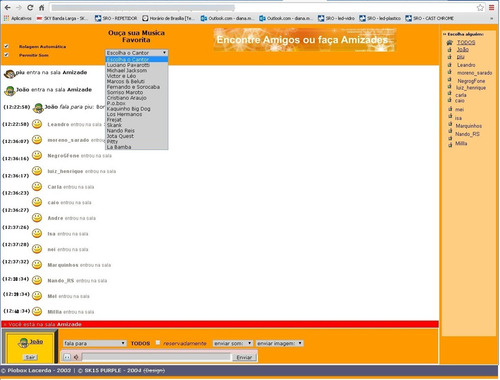Screen dimensions: 500x380
Task: Open the Horário de Brasília bookmark
Action: (168, 18)
